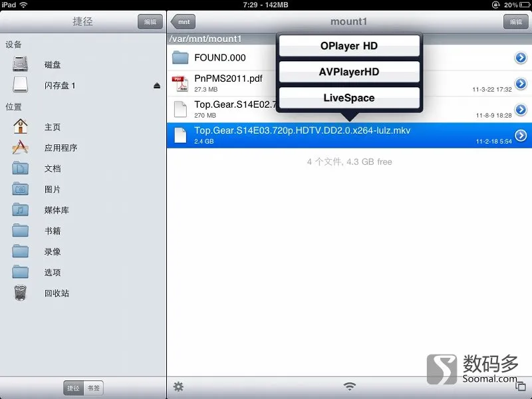532x399 pixels.
Task: Select Top.Gear.S14E03.720p.HDTV.DD2.0.x264-lulz.mkv file name
Action: 303,130
